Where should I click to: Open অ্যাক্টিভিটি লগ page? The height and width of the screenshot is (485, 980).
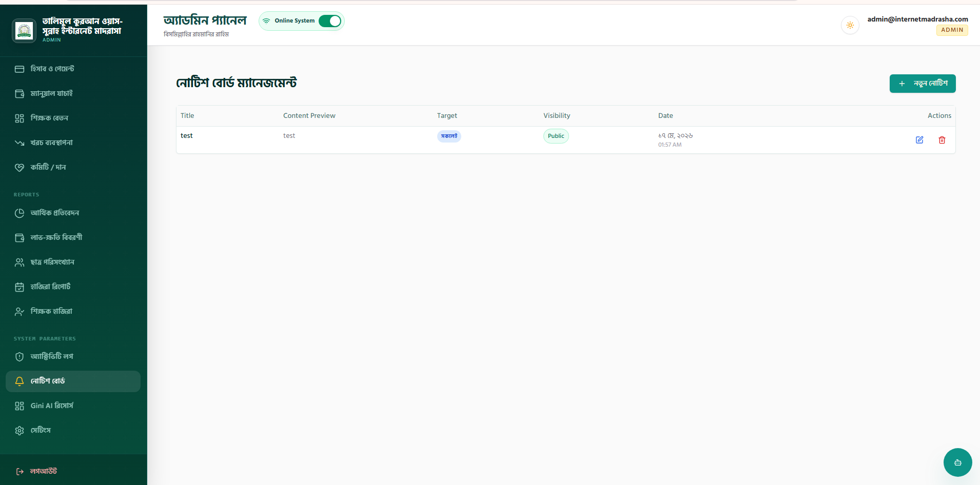click(x=73, y=356)
